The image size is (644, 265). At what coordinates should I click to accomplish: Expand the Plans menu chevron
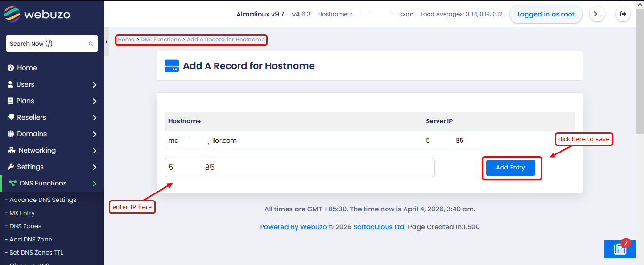point(94,101)
